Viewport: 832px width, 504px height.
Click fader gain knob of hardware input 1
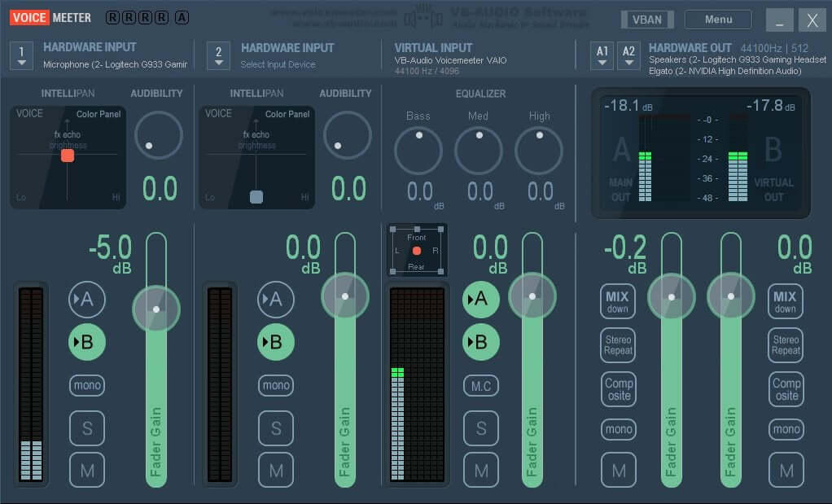[x=156, y=309]
